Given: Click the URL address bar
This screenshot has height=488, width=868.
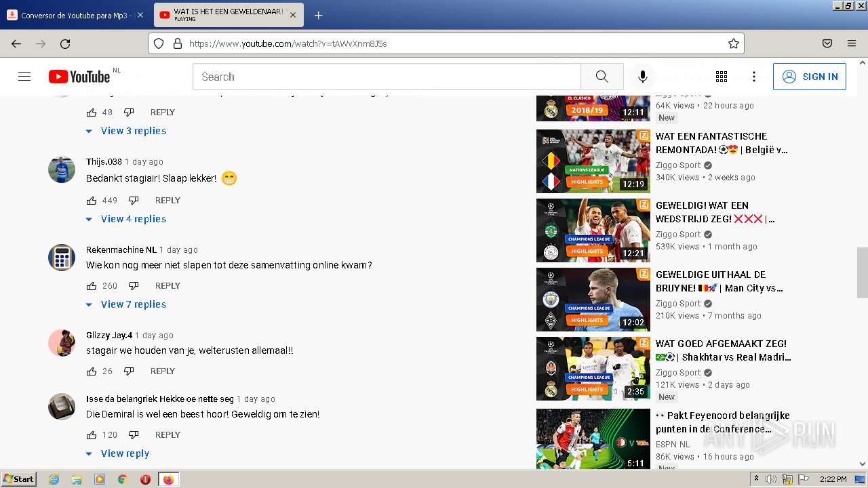Looking at the screenshot, I should click(448, 43).
